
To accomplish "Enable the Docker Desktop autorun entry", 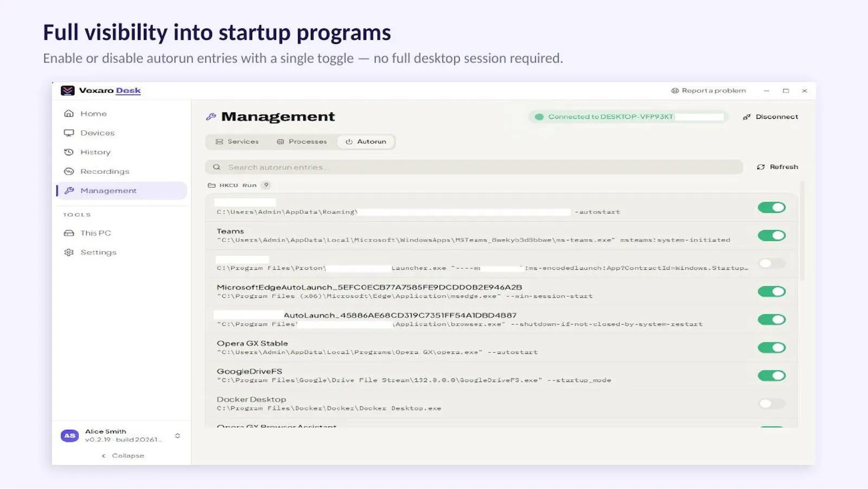I will [771, 404].
